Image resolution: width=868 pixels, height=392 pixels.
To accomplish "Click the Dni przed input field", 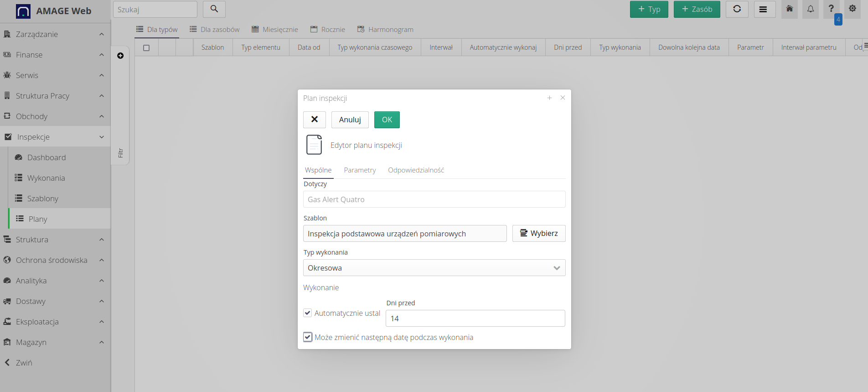I will (x=475, y=319).
